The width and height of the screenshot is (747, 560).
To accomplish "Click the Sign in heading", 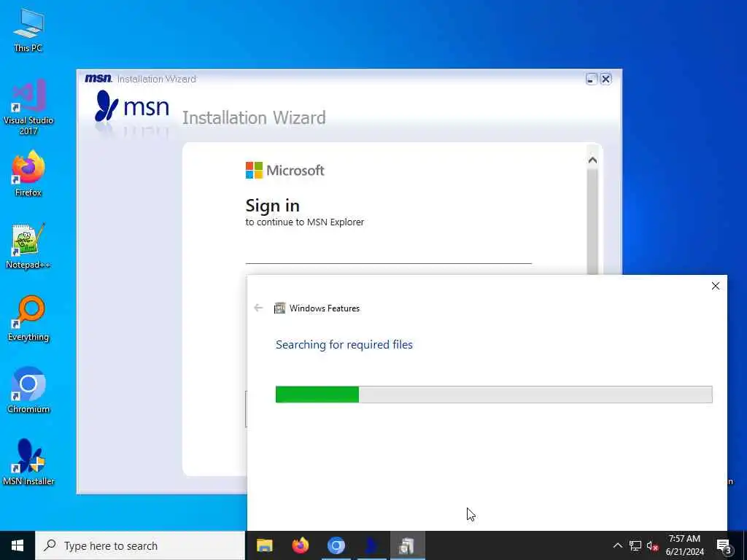I will pyautogui.click(x=273, y=206).
